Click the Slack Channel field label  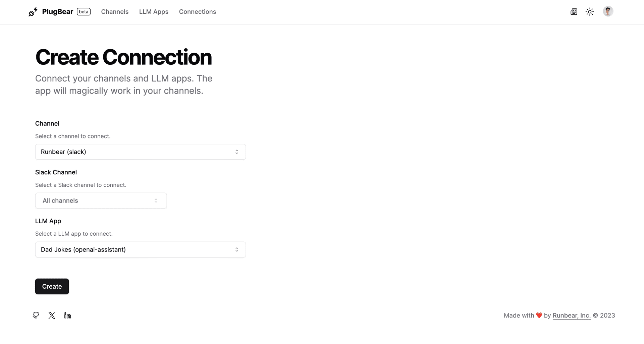click(x=56, y=172)
